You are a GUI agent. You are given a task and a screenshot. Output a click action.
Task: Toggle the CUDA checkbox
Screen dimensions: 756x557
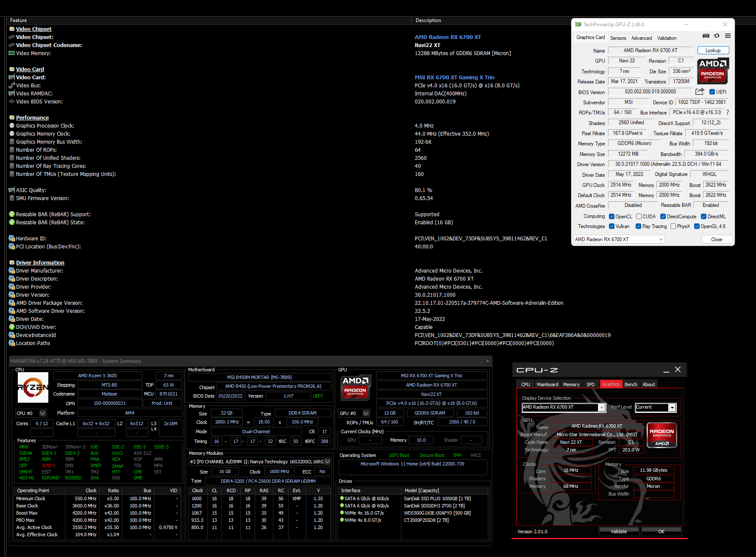coord(639,216)
